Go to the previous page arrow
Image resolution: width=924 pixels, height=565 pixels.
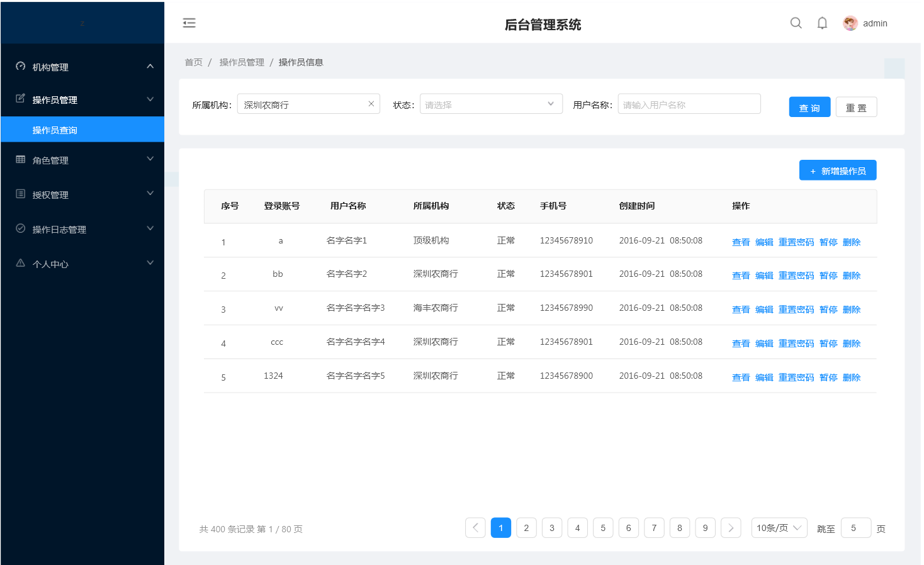475,528
